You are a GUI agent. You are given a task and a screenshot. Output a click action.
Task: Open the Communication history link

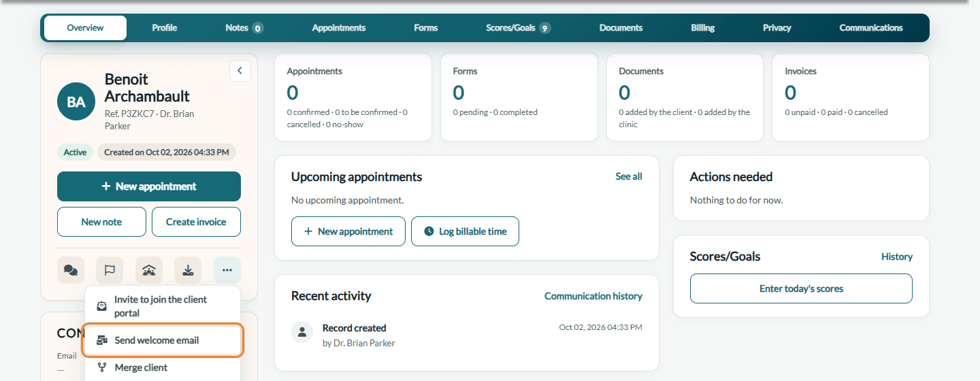[593, 296]
